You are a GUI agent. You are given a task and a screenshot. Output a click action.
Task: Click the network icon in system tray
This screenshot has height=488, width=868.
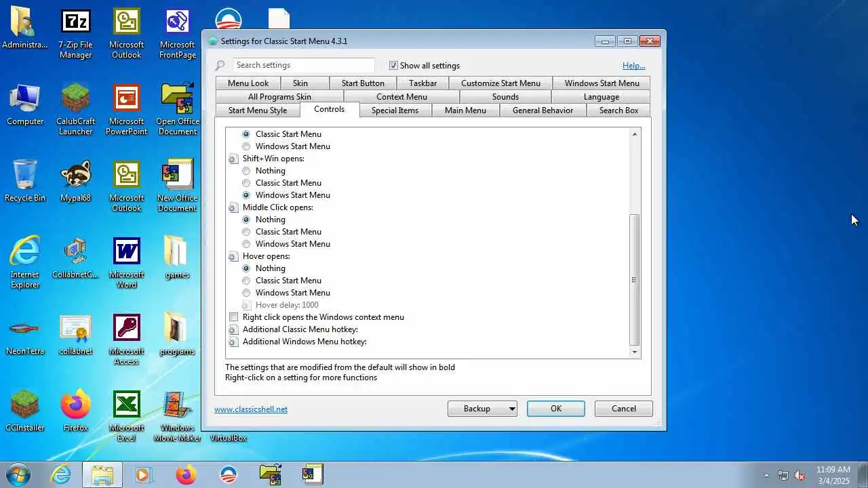[x=783, y=475]
